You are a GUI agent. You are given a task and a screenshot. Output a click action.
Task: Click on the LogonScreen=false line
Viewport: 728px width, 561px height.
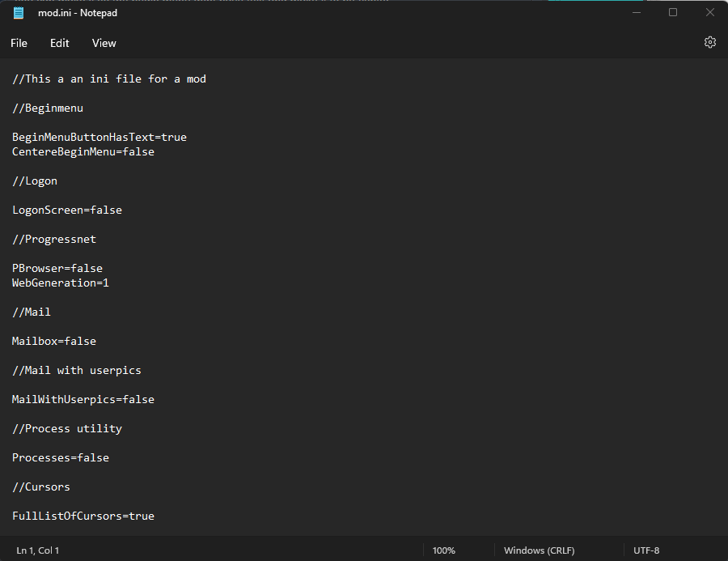(66, 210)
